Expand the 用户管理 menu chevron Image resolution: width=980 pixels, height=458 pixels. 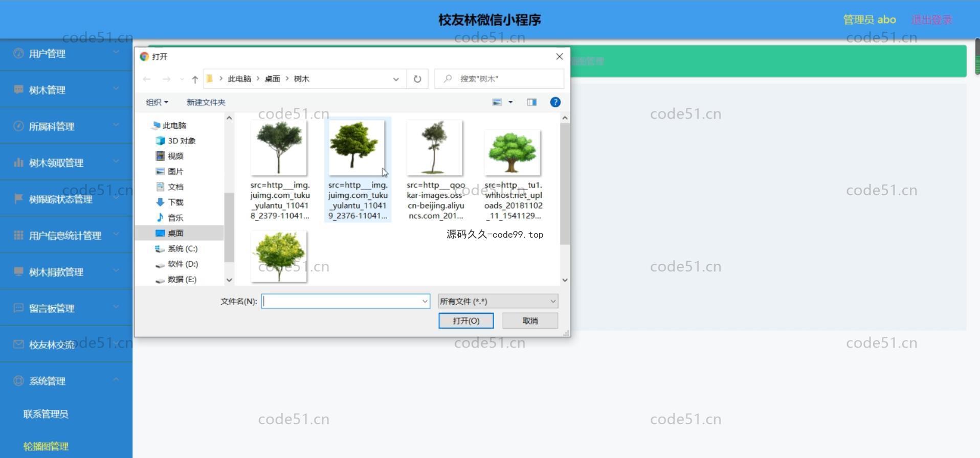tap(116, 52)
